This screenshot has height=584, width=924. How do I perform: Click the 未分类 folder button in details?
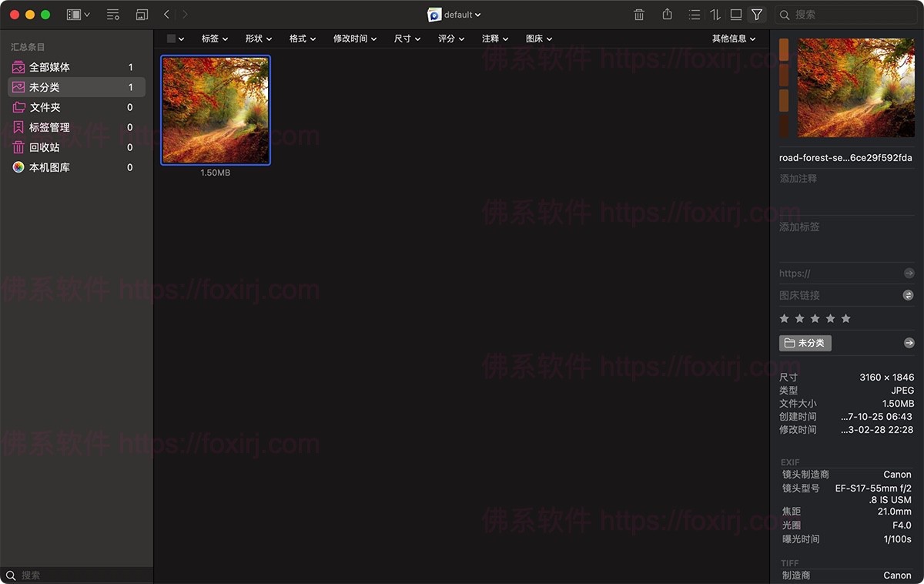tap(805, 343)
